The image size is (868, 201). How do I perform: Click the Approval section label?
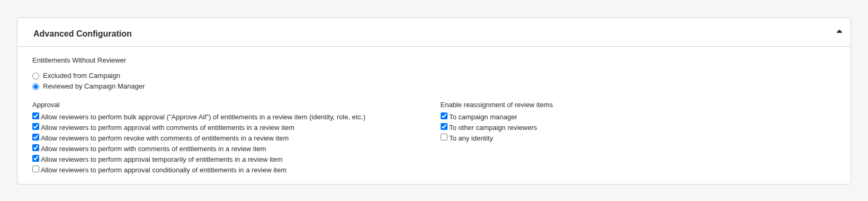click(x=46, y=105)
